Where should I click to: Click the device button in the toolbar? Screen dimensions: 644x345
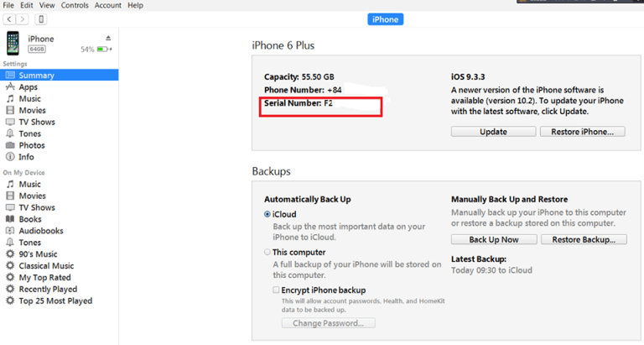(x=40, y=19)
